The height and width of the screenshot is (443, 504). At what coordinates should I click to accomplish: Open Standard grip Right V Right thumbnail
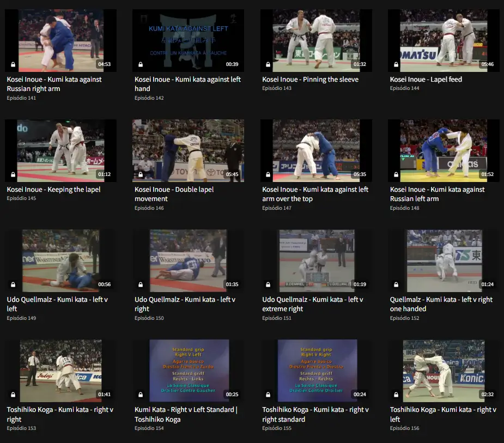tap(316, 371)
